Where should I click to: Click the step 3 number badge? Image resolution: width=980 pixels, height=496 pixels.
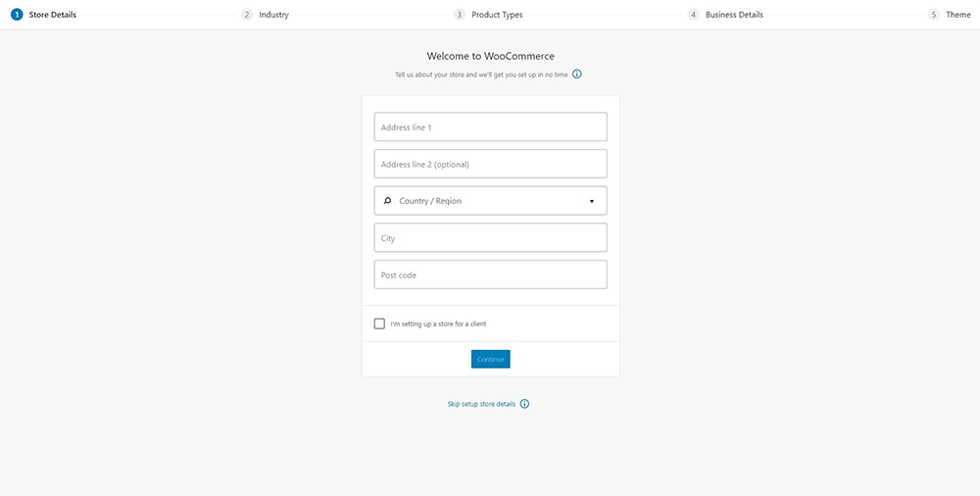460,15
